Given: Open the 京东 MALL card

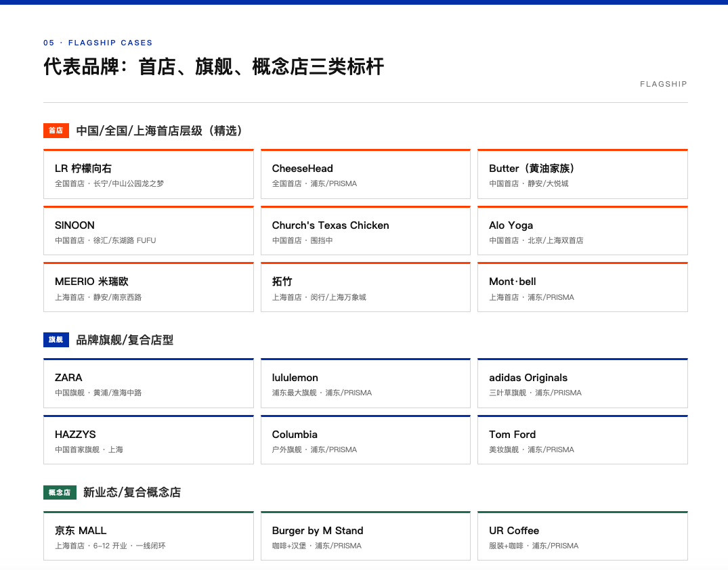Looking at the screenshot, I should click(148, 536).
